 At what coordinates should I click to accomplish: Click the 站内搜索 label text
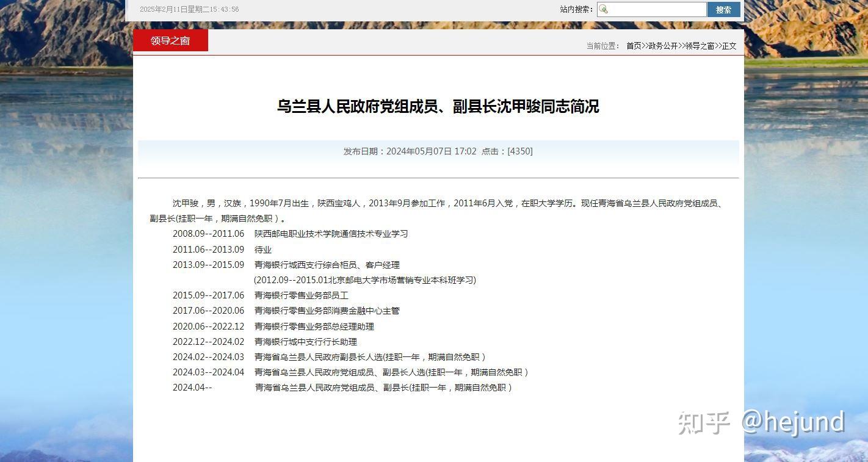point(576,9)
